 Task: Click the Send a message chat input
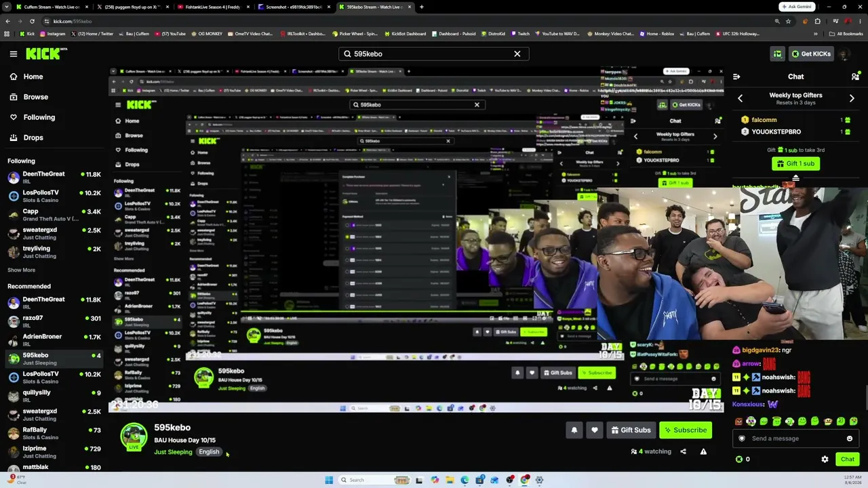795,439
